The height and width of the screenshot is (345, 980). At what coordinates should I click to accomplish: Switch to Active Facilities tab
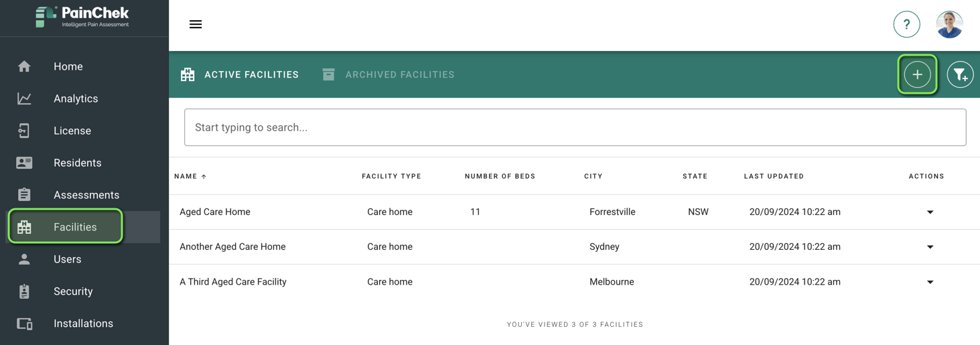240,74
